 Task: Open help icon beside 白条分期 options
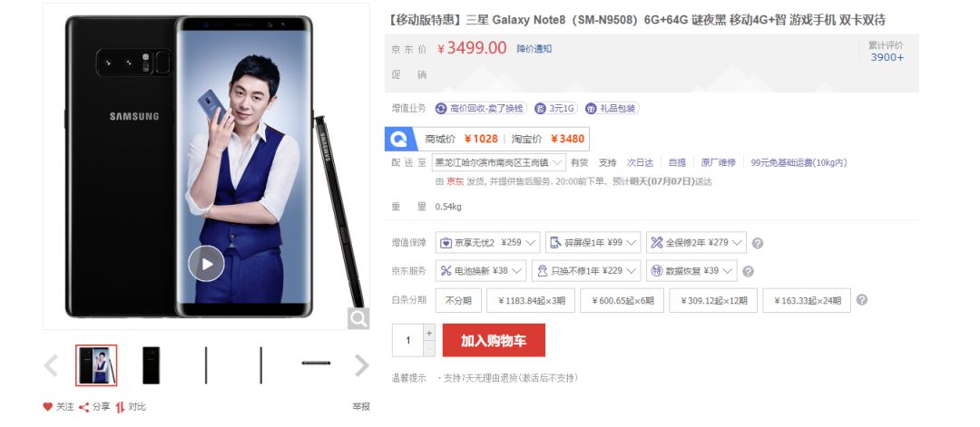(862, 300)
